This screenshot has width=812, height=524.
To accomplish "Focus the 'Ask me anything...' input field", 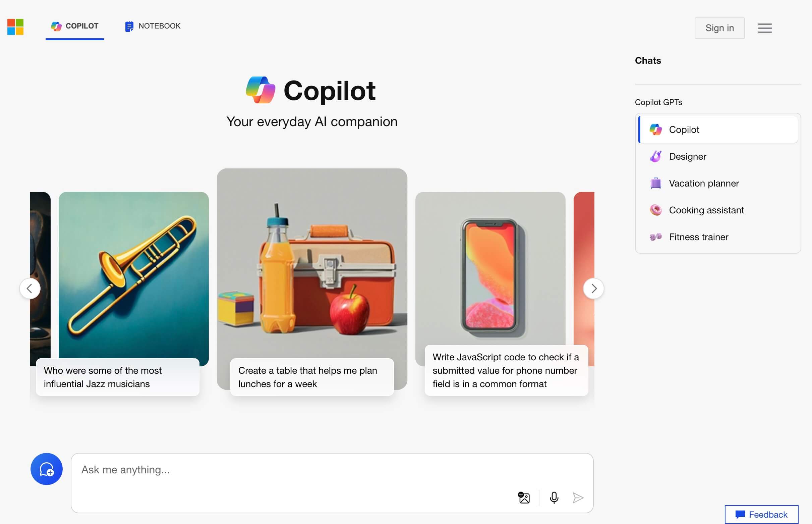I will 332,483.
